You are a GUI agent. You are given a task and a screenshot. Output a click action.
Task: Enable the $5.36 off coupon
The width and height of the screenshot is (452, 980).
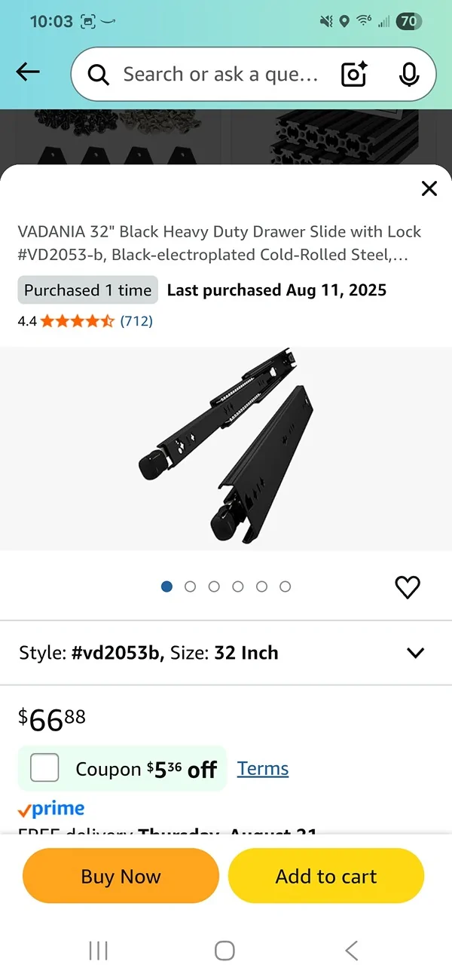pos(44,767)
